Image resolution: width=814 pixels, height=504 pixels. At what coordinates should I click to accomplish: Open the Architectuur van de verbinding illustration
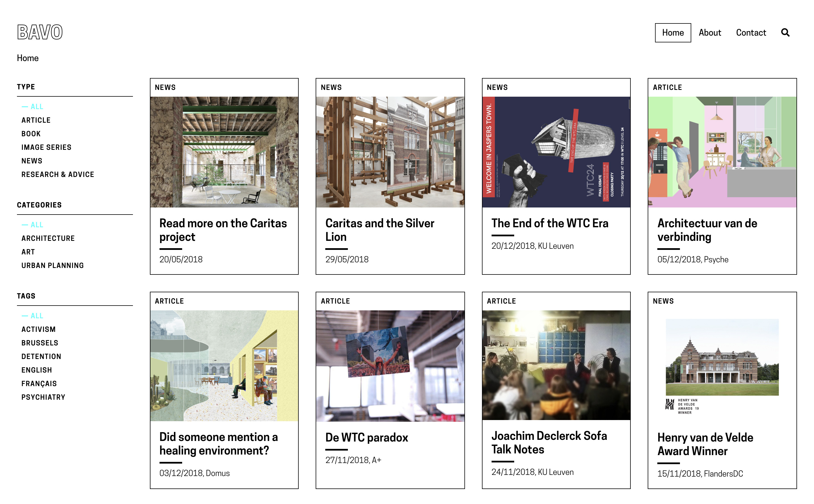[x=722, y=152]
